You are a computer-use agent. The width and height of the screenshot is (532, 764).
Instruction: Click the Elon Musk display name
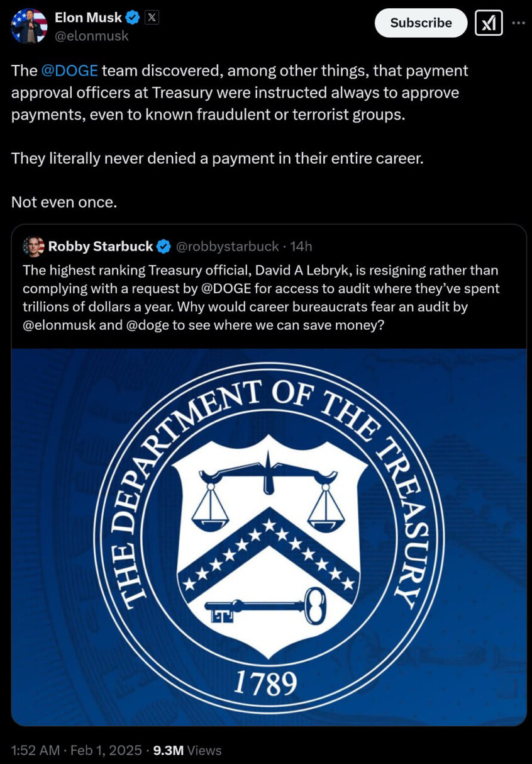[x=88, y=18]
